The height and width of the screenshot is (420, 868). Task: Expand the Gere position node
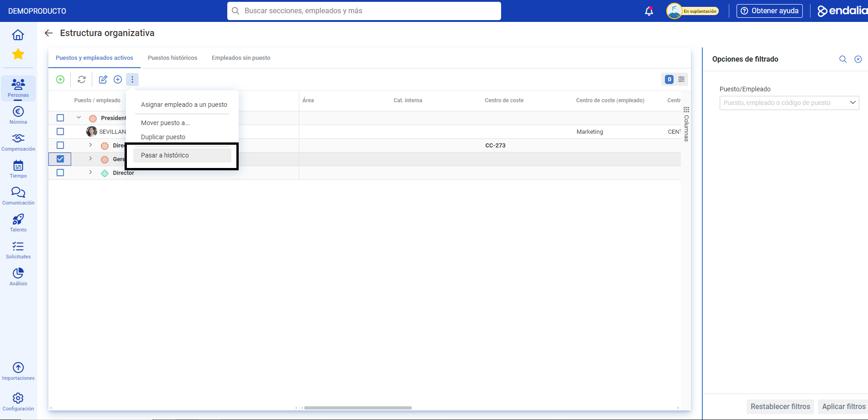pyautogui.click(x=90, y=159)
